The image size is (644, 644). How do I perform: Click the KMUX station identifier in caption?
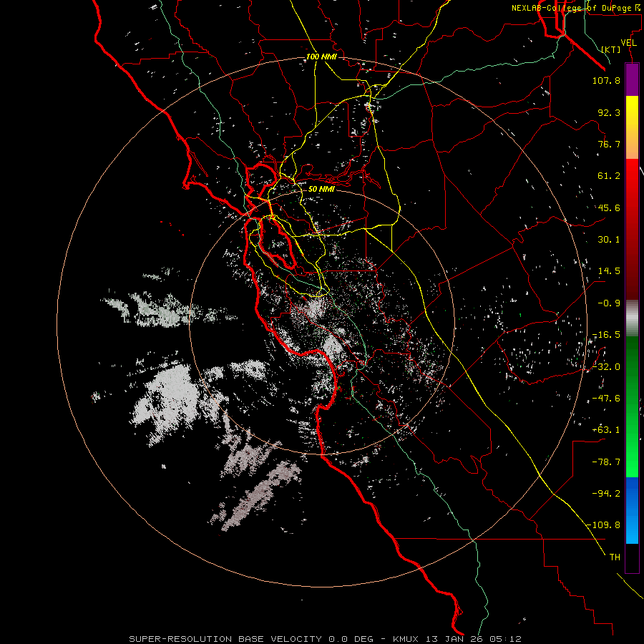pyautogui.click(x=406, y=639)
